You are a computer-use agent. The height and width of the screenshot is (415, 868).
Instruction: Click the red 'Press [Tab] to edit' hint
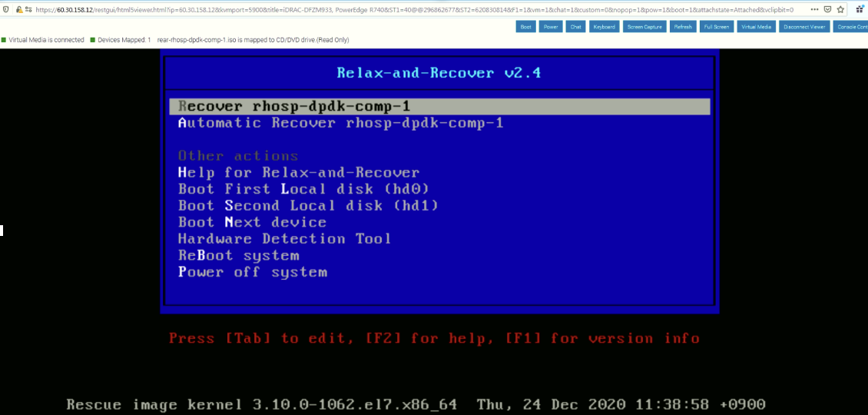[x=435, y=339]
